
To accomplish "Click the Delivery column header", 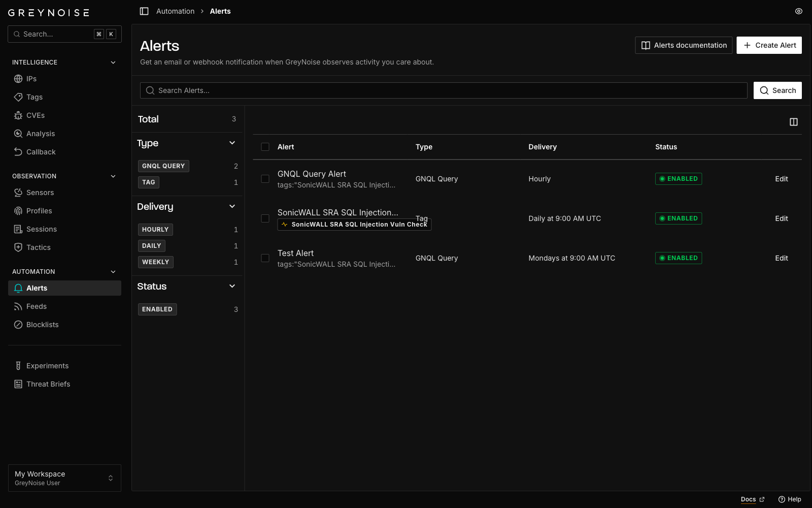I will coord(543,147).
